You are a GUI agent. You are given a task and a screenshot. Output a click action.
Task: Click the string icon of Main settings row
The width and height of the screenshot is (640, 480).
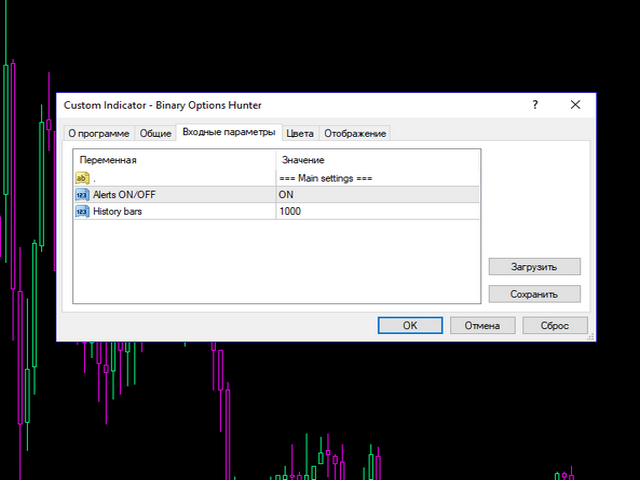82,178
